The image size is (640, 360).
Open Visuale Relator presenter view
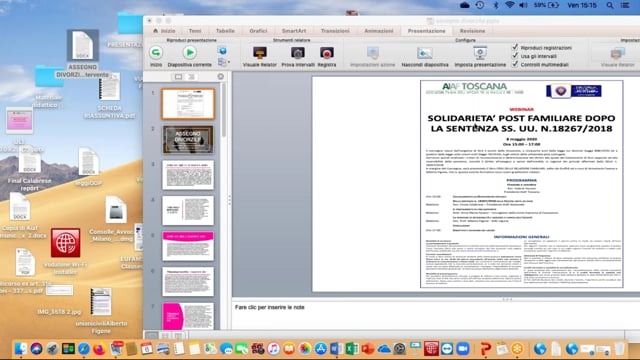click(x=260, y=53)
